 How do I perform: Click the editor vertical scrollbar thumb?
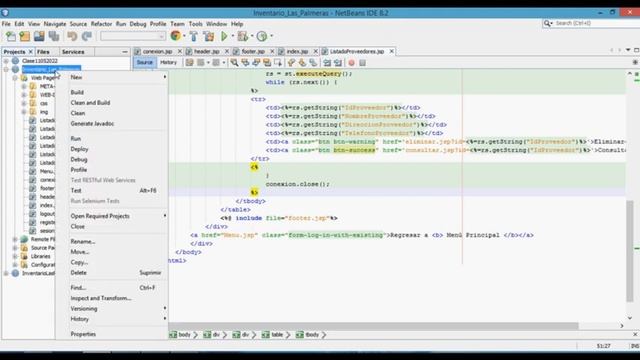click(630, 250)
